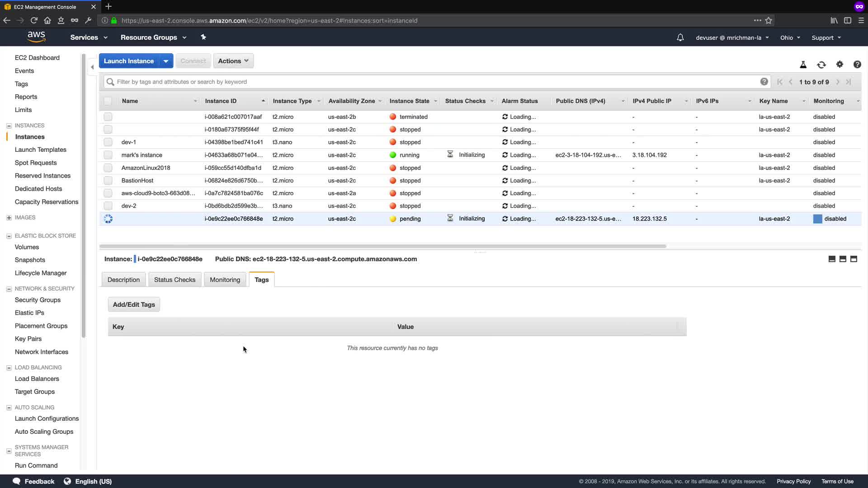Click the experiments flask icon
The width and height of the screenshot is (868, 488).
[x=803, y=65]
